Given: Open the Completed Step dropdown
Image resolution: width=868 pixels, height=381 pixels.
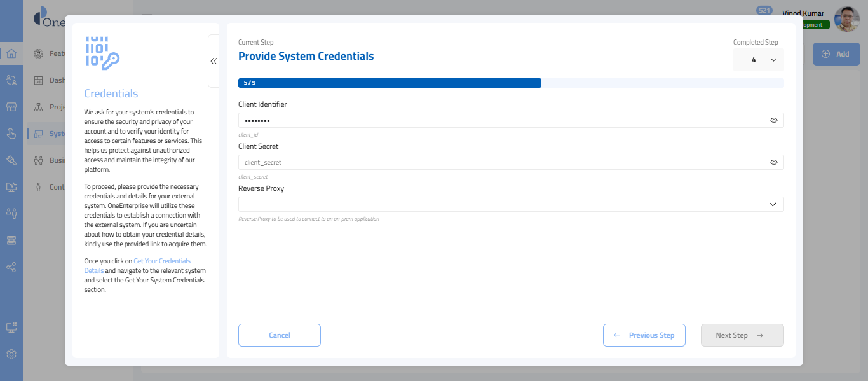Looking at the screenshot, I should [759, 60].
